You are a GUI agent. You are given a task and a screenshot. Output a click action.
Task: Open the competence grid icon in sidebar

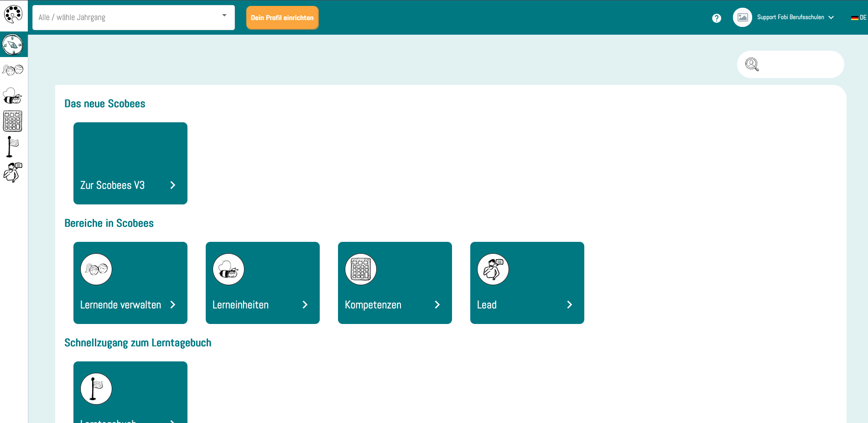(x=13, y=121)
